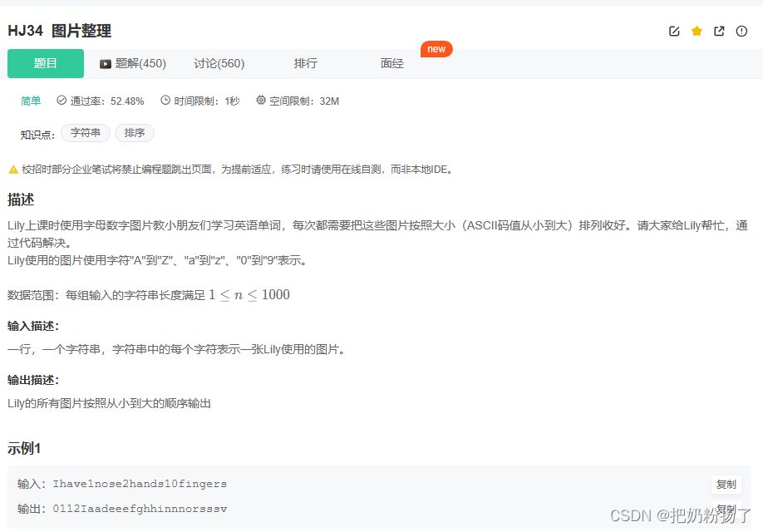Copy the sample output with 复制 button

726,510
